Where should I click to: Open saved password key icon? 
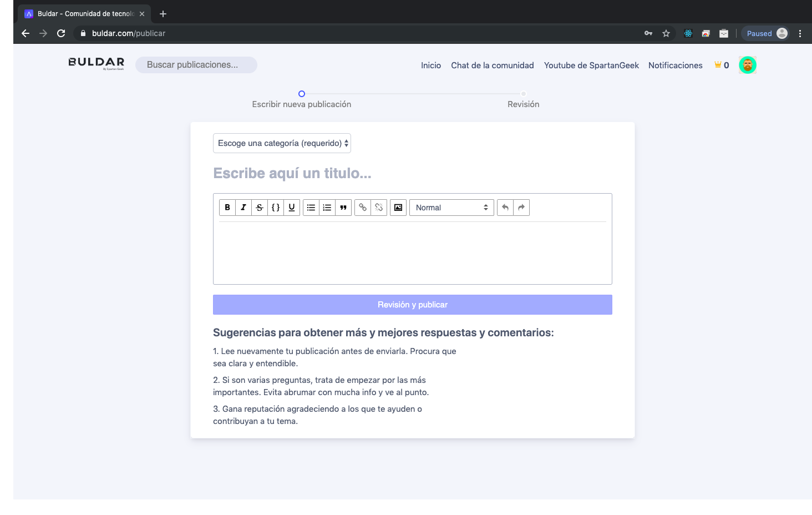pyautogui.click(x=648, y=33)
